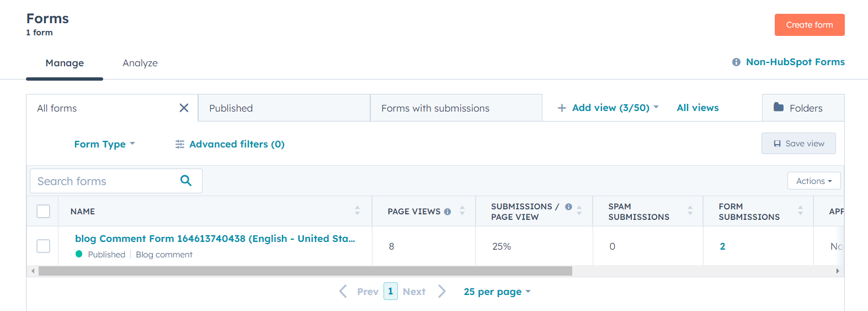The height and width of the screenshot is (311, 868).
Task: Open the Add view dropdown
Action: (609, 108)
